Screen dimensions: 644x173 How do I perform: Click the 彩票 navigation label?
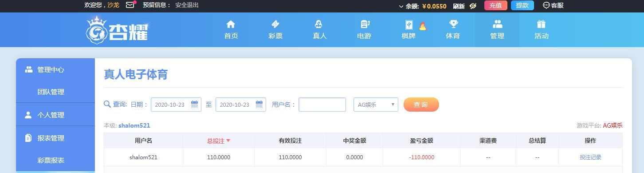coord(275,36)
